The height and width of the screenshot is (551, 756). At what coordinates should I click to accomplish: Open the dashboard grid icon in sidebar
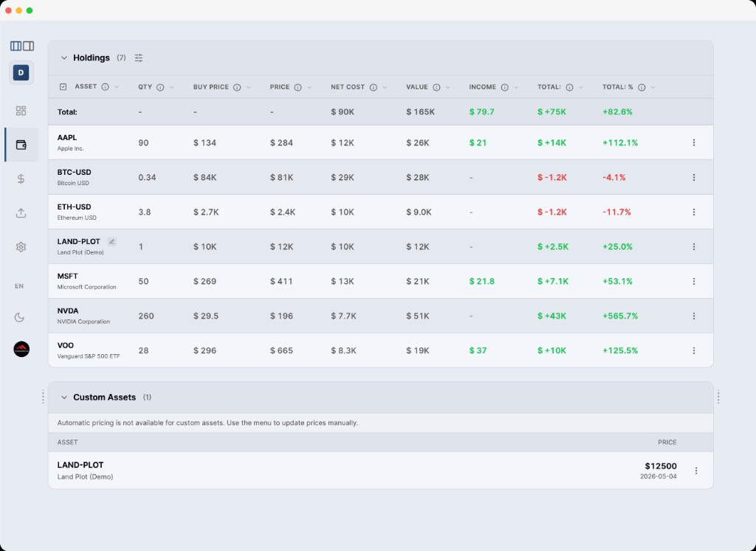coord(21,111)
